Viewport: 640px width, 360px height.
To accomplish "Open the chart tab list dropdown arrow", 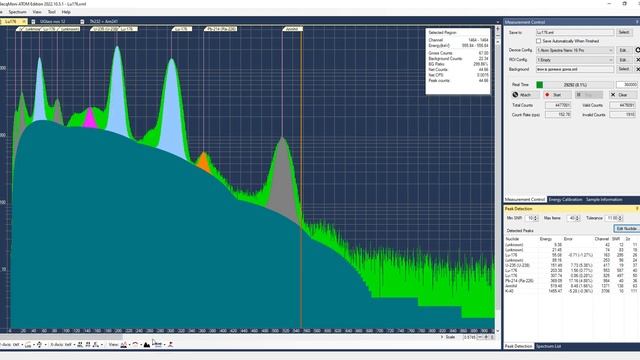I will click(x=498, y=22).
